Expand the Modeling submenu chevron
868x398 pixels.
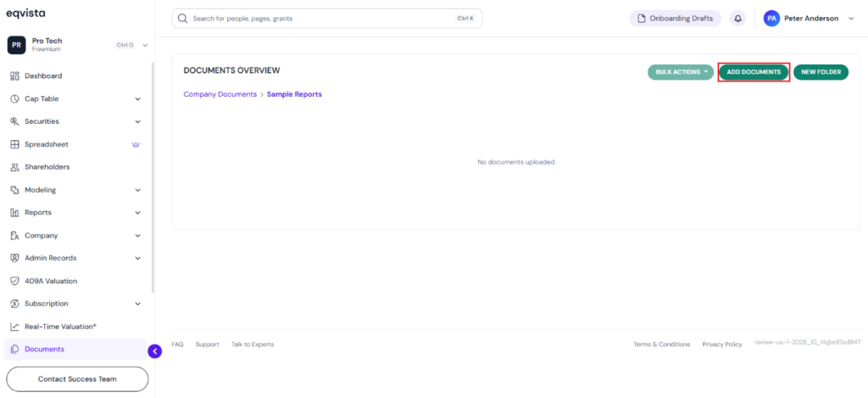[138, 189]
